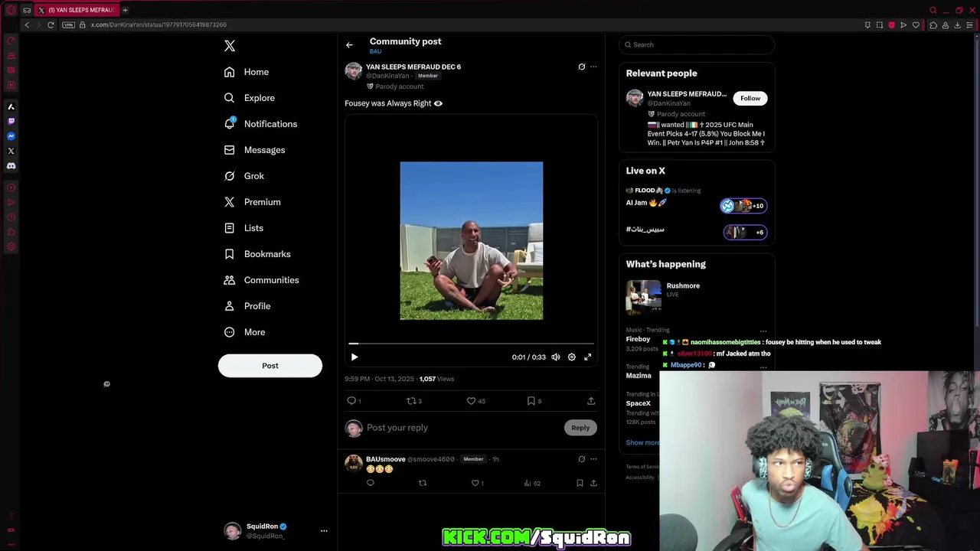The width and height of the screenshot is (980, 551).
Task: Open the SpaceX trending topic
Action: tap(639, 403)
